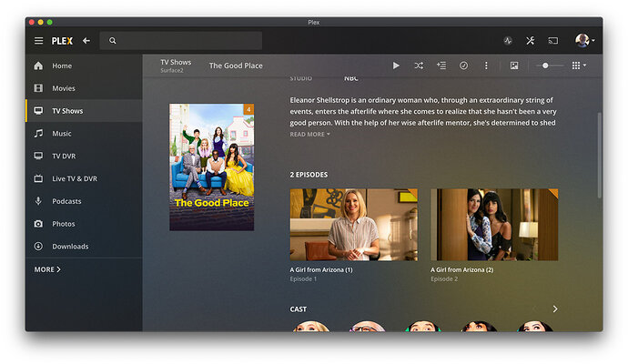This screenshot has height=364, width=628.
Task: Open settings wrench icon
Action: [x=531, y=41]
